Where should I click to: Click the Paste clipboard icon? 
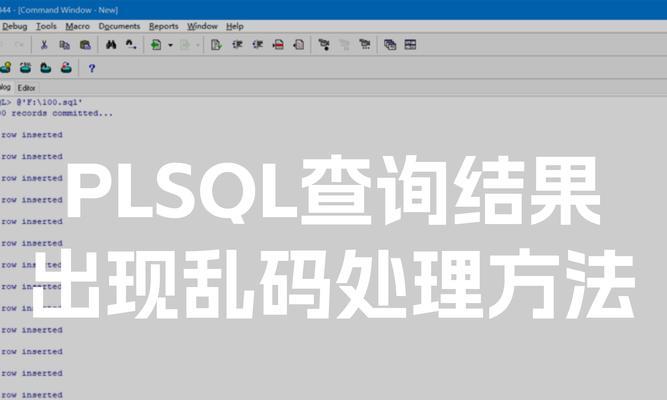pyautogui.click(x=86, y=45)
